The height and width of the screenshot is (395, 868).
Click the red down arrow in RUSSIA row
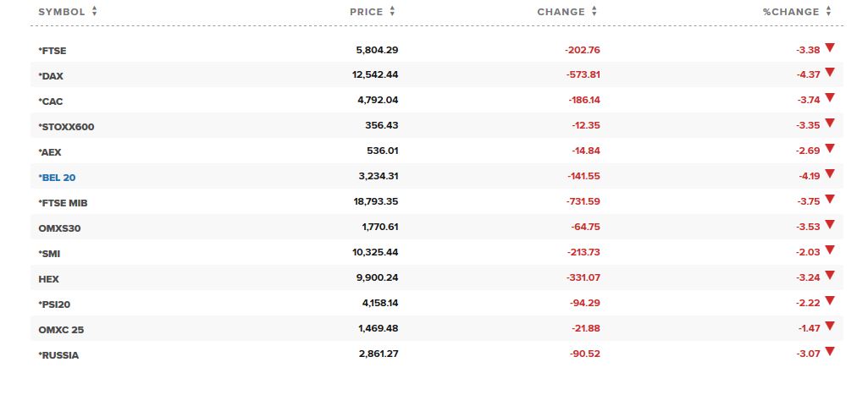829,351
